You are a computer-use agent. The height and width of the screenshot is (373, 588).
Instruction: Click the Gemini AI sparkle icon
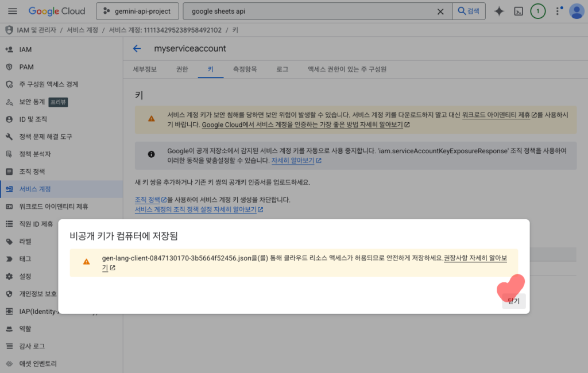(x=499, y=11)
